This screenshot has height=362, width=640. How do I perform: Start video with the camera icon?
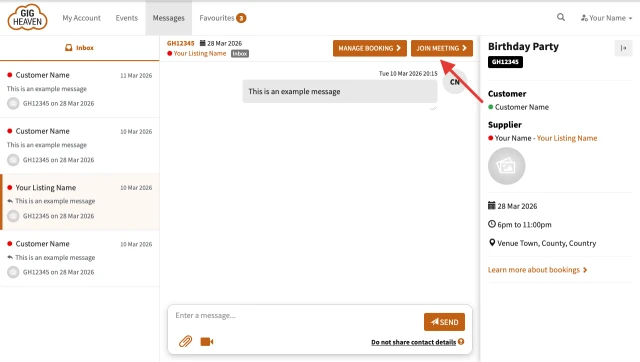207,341
